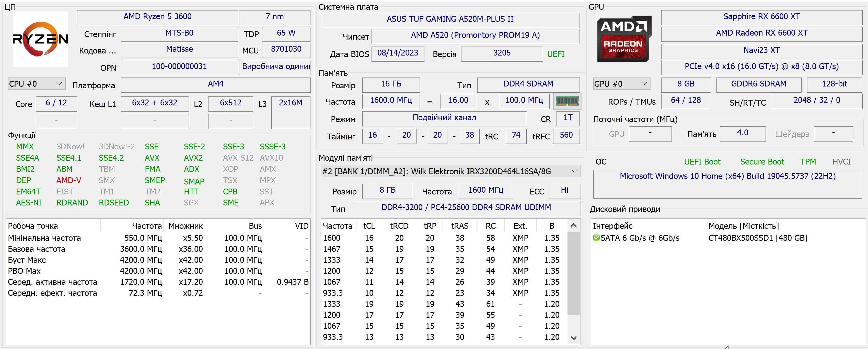Click the ROPs / TMUs 64 / 128 field
Viewport: 868px width, 349px height.
coord(686,101)
